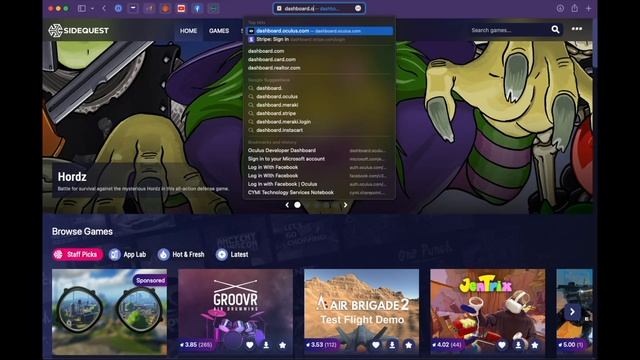The width and height of the screenshot is (640, 360).
Task: Like GROOVR with the heart icon
Action: point(250,345)
